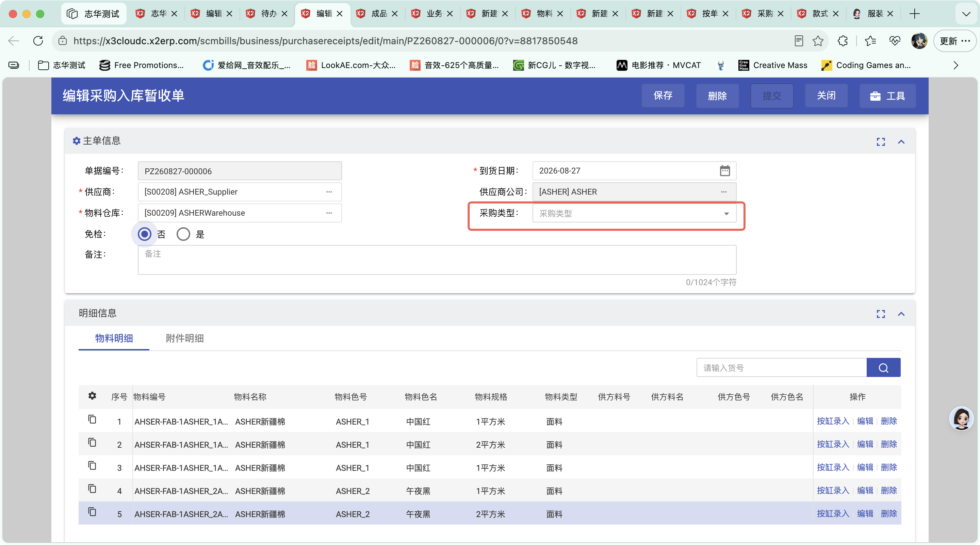
Task: Copy row 2 using its copy icon
Action: click(92, 443)
